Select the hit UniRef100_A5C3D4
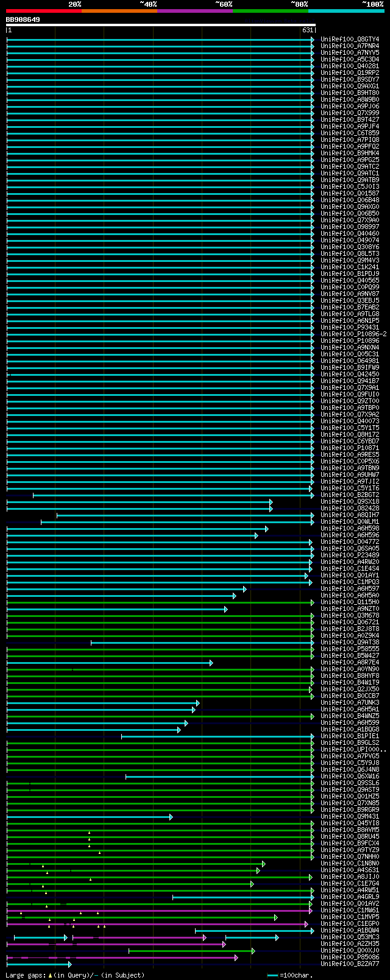The width and height of the screenshot is (390, 980). coord(350,60)
